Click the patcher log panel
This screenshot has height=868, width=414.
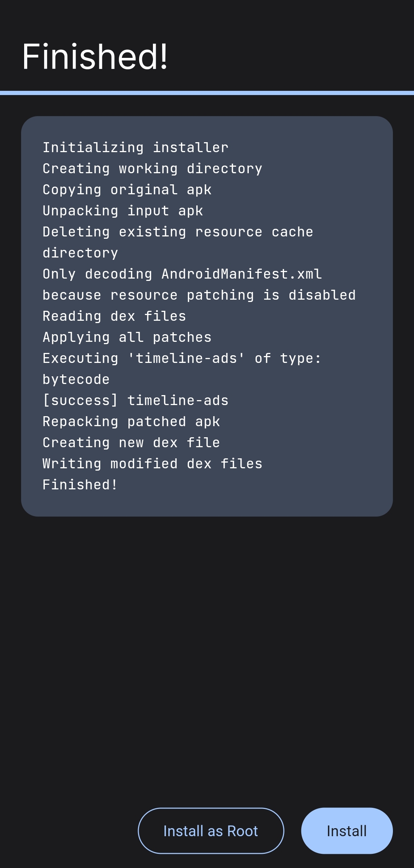pyautogui.click(x=207, y=314)
